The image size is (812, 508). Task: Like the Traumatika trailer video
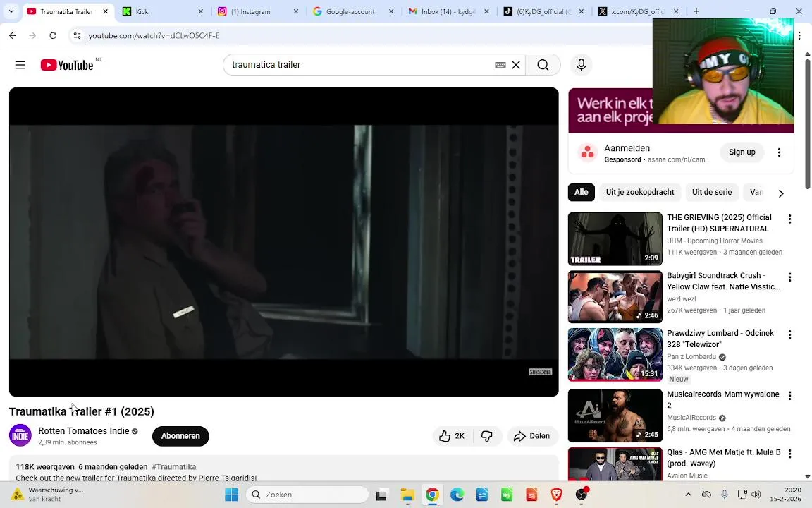pyautogui.click(x=452, y=436)
